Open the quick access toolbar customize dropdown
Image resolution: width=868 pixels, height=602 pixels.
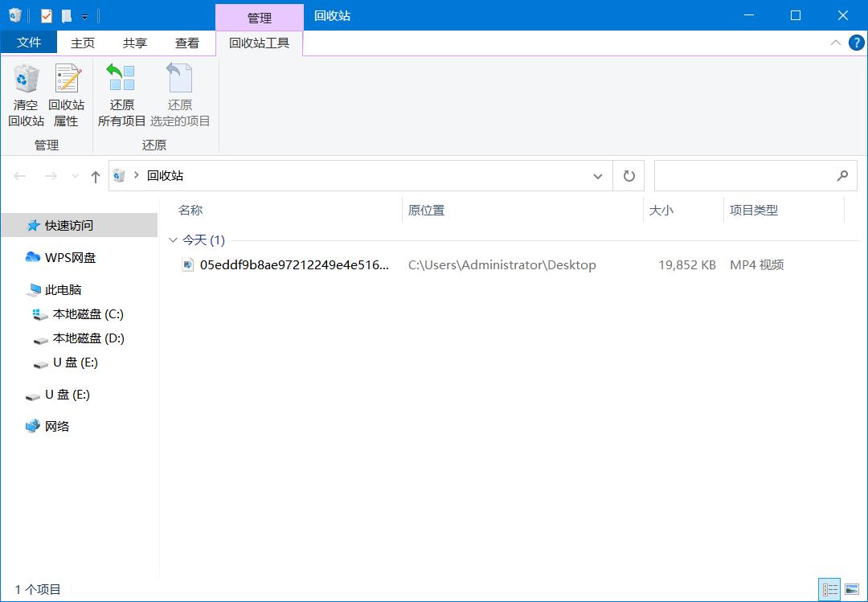pos(84,14)
